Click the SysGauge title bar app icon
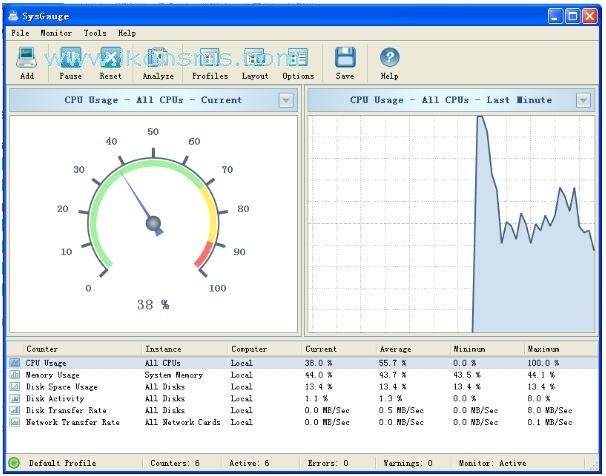The image size is (606, 476). (13, 16)
